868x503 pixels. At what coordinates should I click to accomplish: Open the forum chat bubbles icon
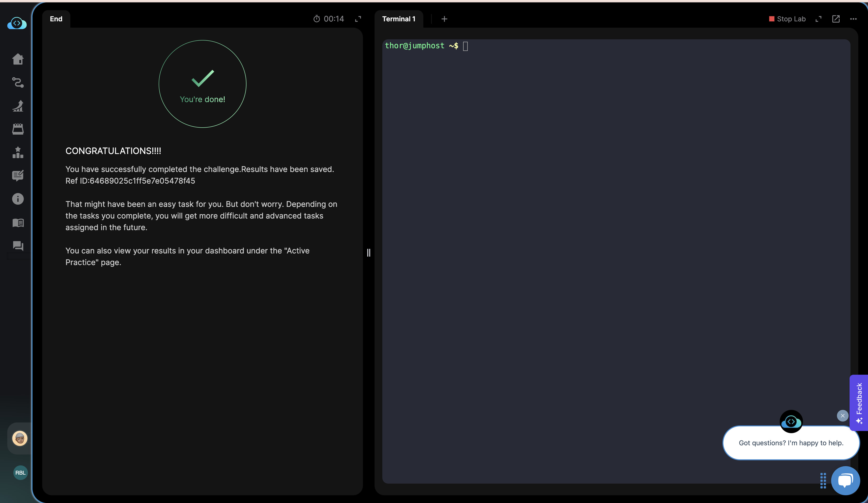(18, 246)
